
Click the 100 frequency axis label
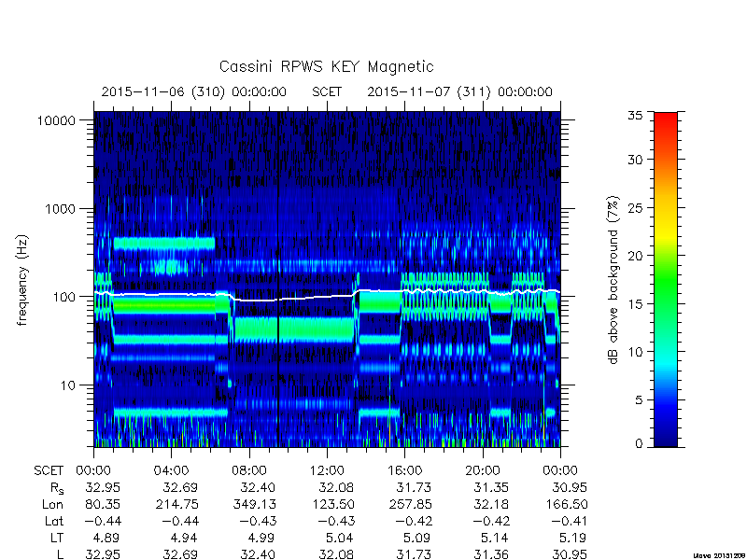(63, 297)
